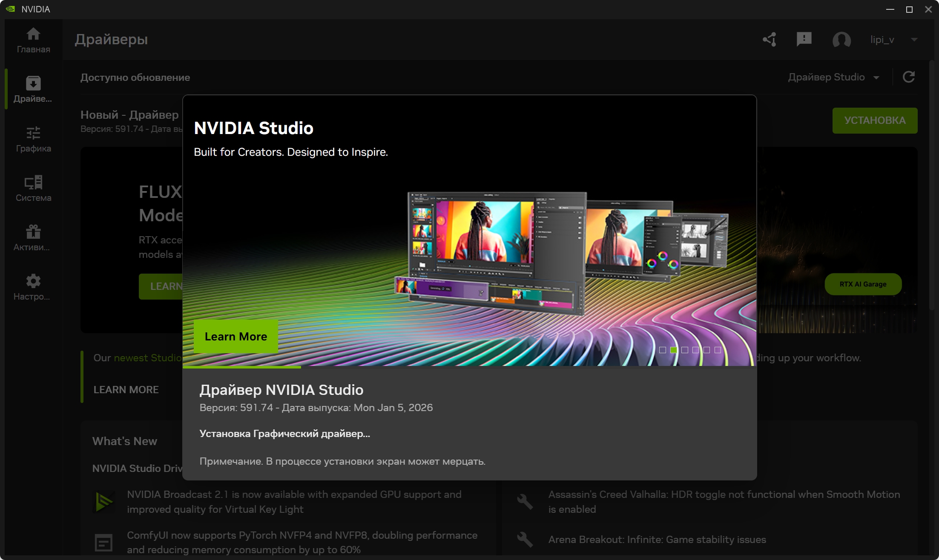939x560 pixels.
Task: Select the last carousel slide indicator
Action: coord(718,350)
